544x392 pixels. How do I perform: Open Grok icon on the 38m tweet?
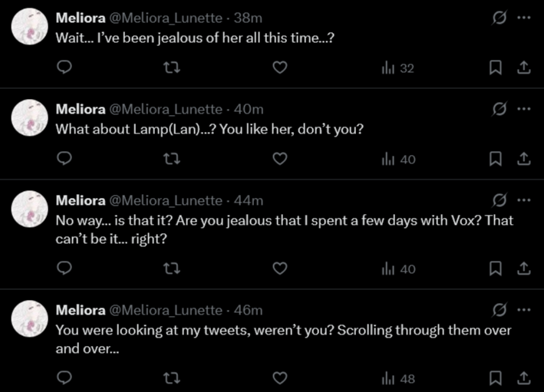tap(499, 17)
